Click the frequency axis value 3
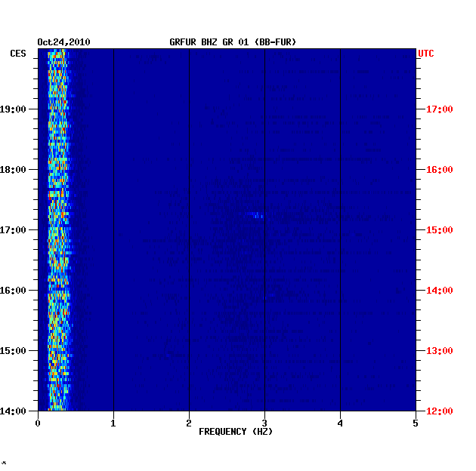The image size is (476, 471). (264, 423)
